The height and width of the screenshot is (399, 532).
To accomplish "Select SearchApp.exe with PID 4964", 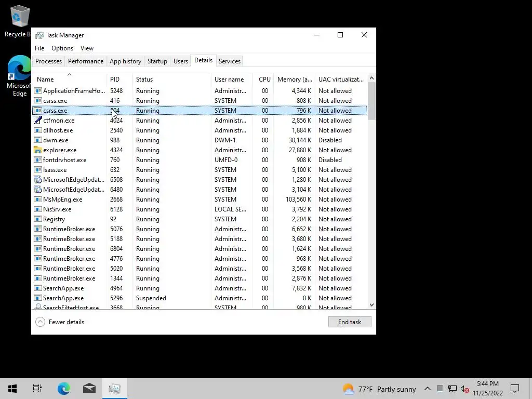I will tap(200, 288).
